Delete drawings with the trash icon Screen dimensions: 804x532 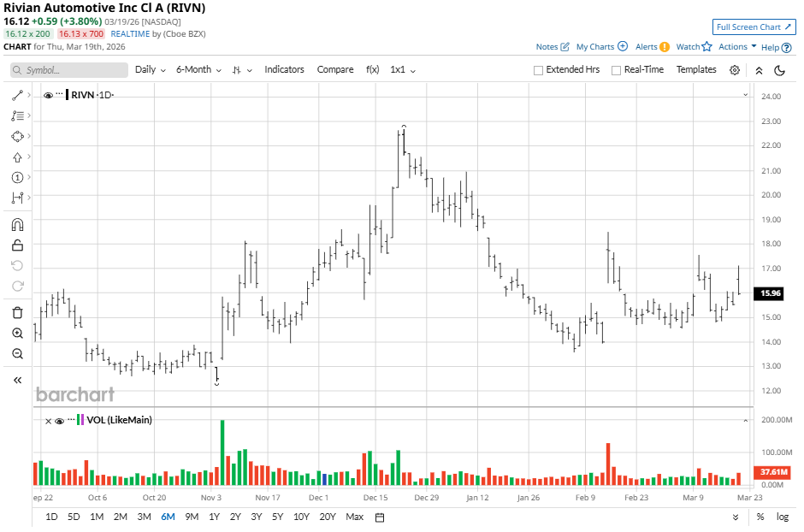[17, 313]
